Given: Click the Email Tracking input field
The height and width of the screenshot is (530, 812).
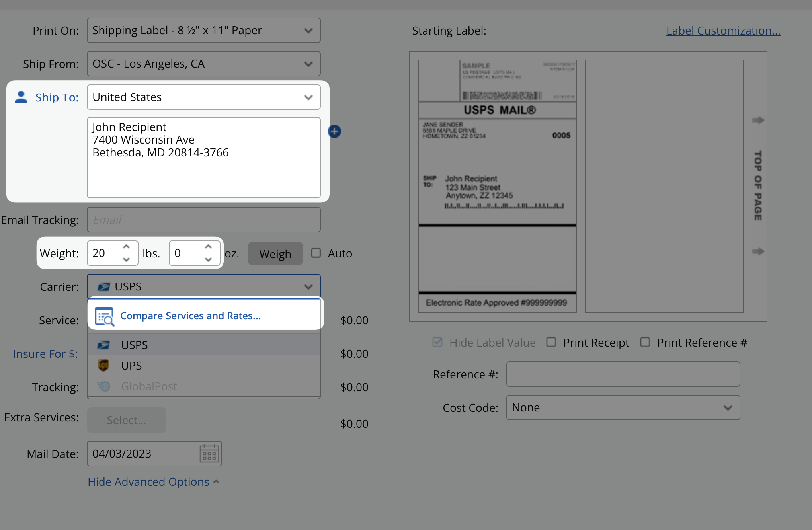Looking at the screenshot, I should pos(204,220).
